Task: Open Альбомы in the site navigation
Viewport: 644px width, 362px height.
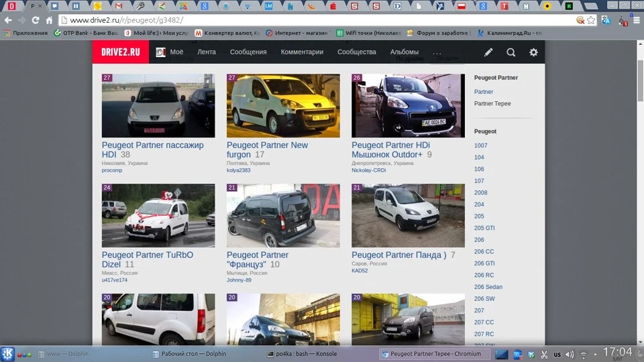Action: pyautogui.click(x=404, y=52)
